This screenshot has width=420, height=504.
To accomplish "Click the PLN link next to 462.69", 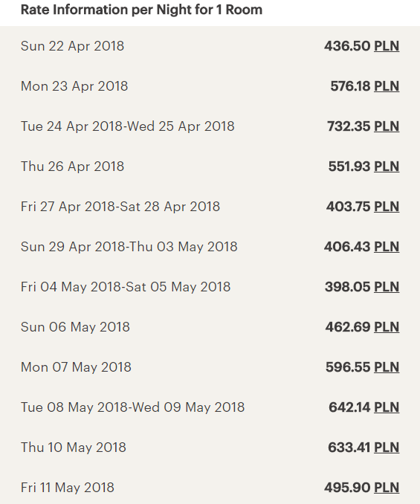I will point(387,327).
